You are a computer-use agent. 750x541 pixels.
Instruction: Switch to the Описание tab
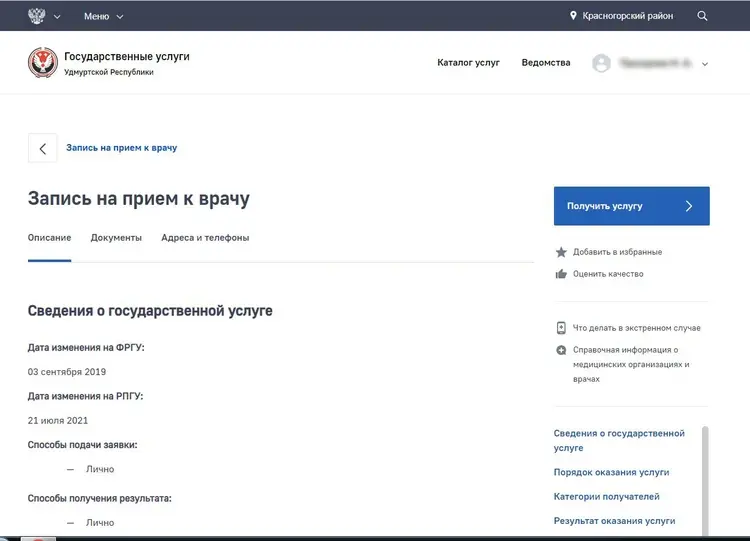point(49,238)
